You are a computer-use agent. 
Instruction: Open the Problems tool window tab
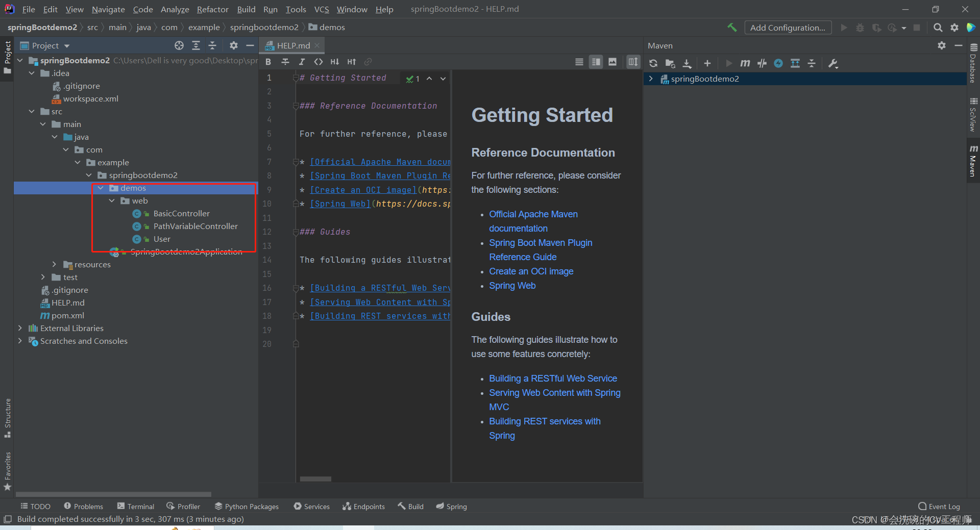tap(84, 506)
